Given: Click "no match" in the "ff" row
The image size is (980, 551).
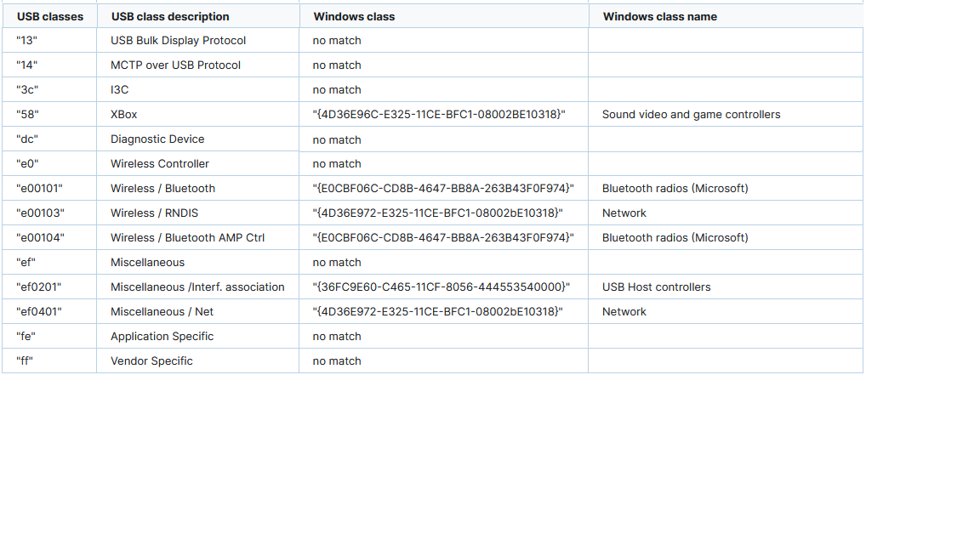Looking at the screenshot, I should (337, 361).
